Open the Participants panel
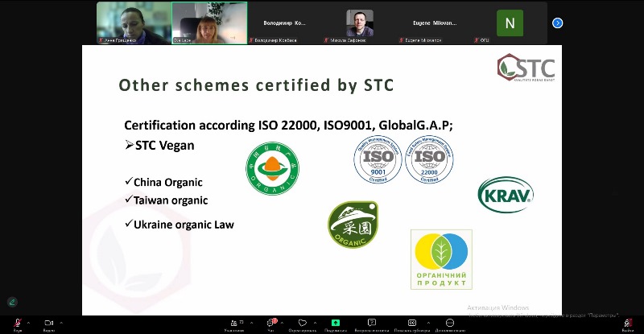Image resolution: width=644 pixels, height=334 pixels. pyautogui.click(x=233, y=323)
